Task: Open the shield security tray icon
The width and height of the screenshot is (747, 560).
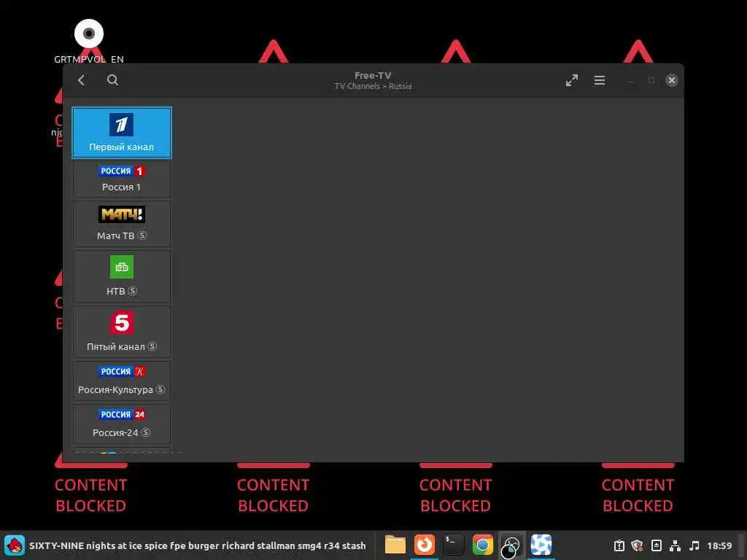Action: (x=637, y=545)
